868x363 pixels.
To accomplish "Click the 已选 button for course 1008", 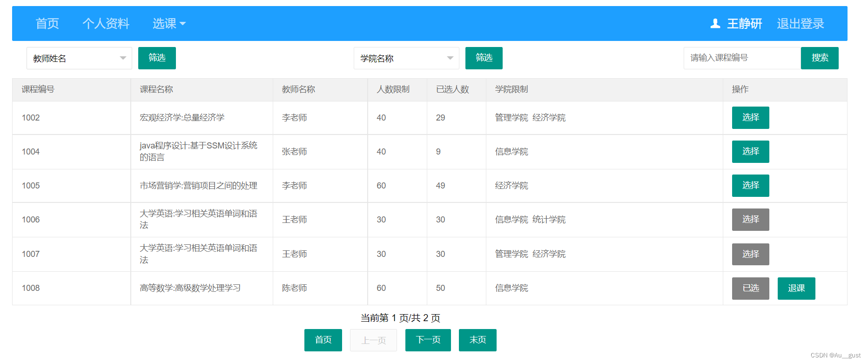I will [x=751, y=288].
